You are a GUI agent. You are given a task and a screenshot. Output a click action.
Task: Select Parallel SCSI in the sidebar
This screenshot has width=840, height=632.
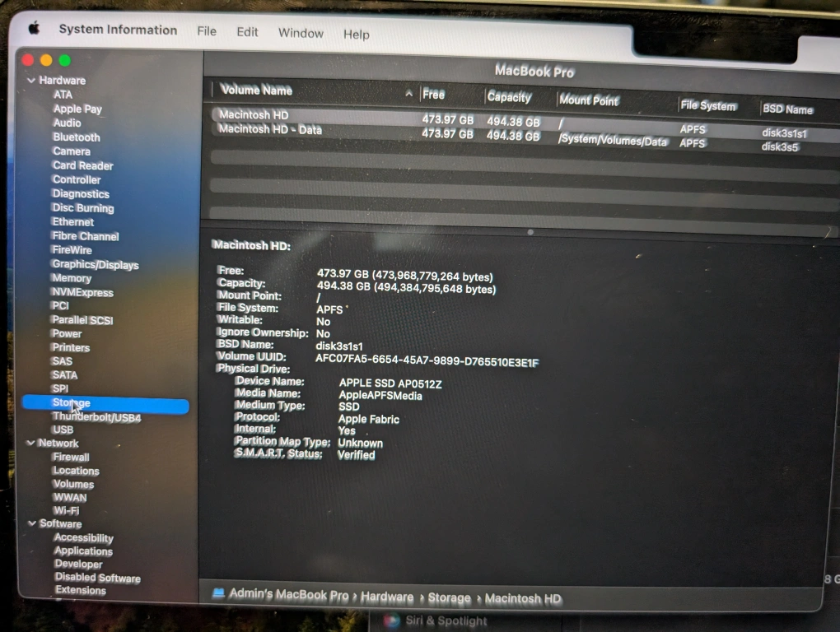tap(82, 321)
